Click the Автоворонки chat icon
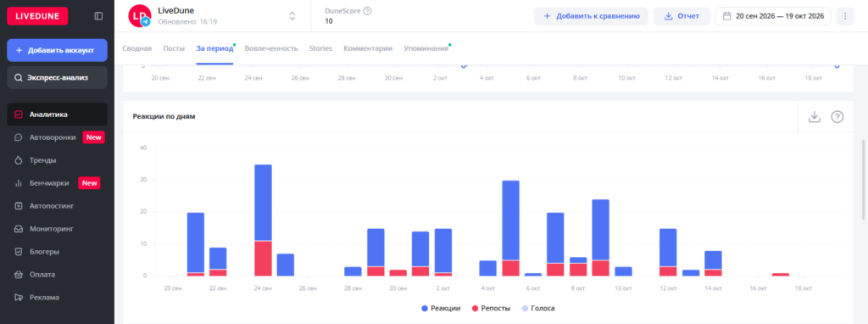Screen dimensions: 868x324 click(19, 137)
